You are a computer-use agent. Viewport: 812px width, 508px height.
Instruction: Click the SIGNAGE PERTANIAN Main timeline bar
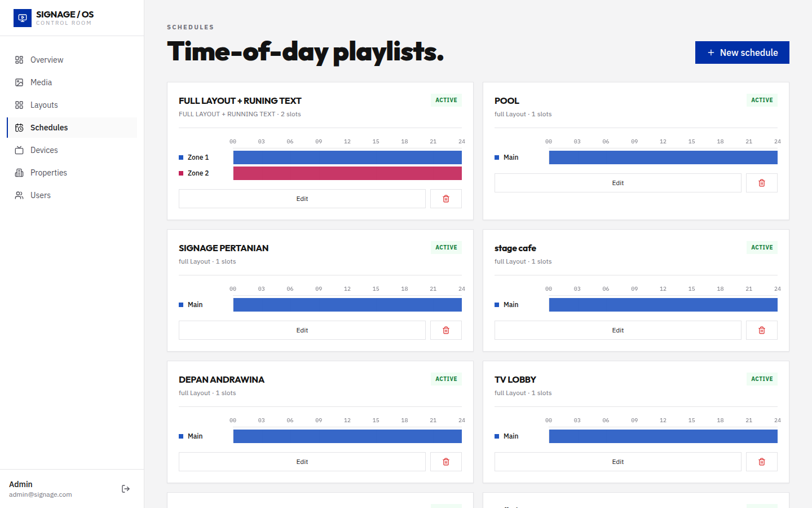(347, 305)
